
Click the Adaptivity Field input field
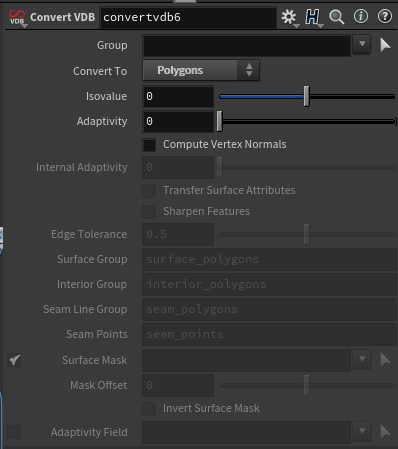pyautogui.click(x=246, y=432)
